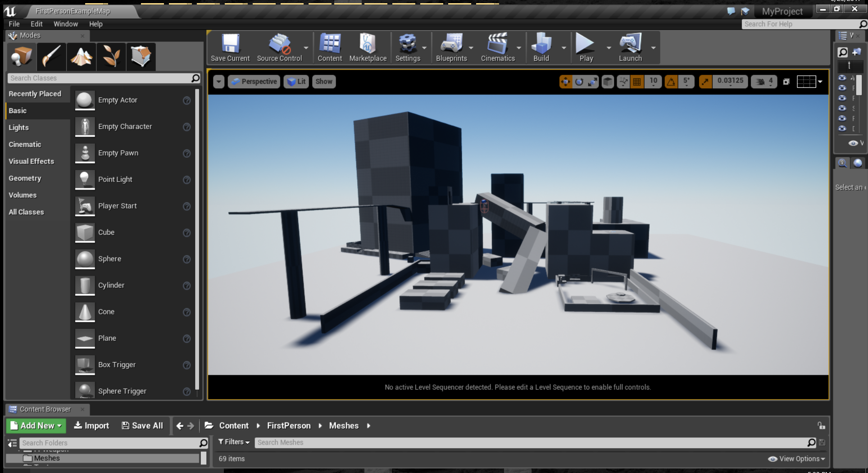This screenshot has width=868, height=473.
Task: Click the sources panel toggle icon beside Search Folders
Action: (12, 443)
